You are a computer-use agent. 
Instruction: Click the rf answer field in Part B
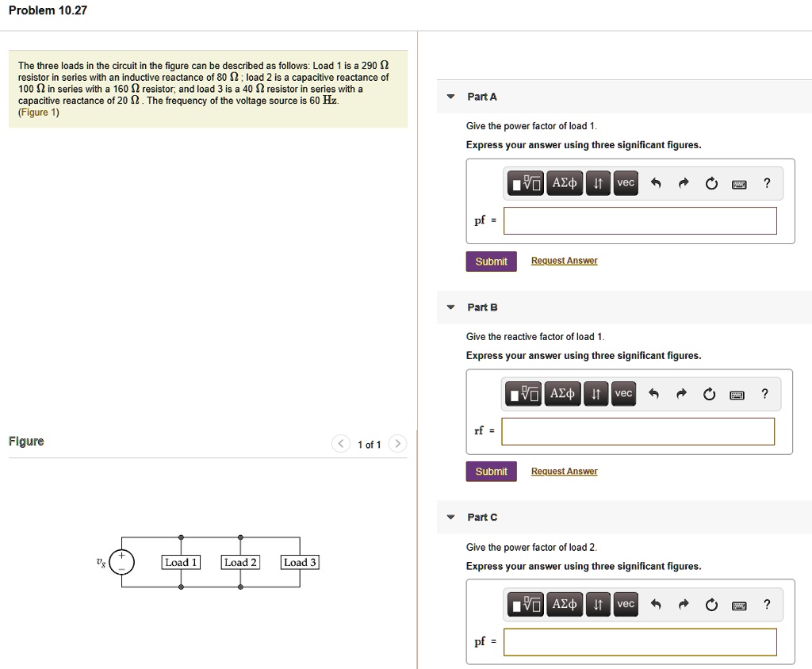[639, 430]
